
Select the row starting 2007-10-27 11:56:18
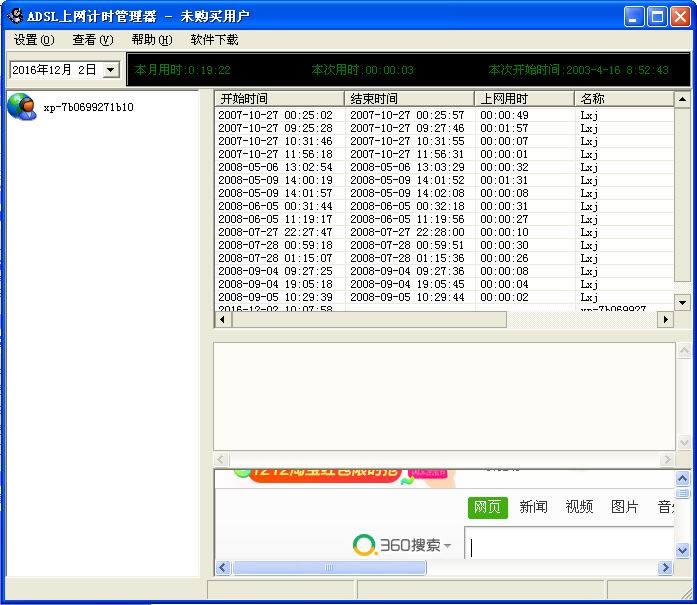click(444, 154)
